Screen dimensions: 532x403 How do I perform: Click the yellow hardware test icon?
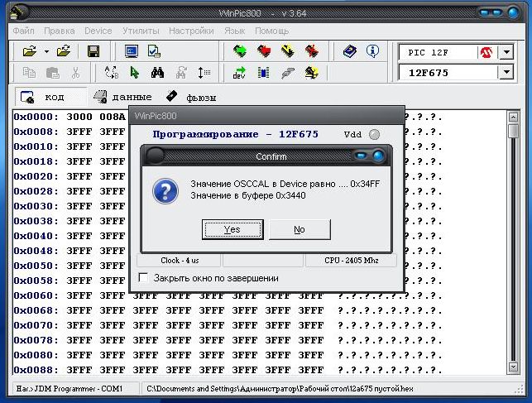311,73
